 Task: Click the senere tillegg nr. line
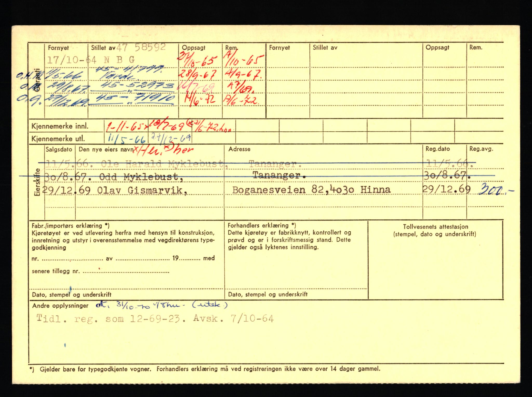pos(100,271)
